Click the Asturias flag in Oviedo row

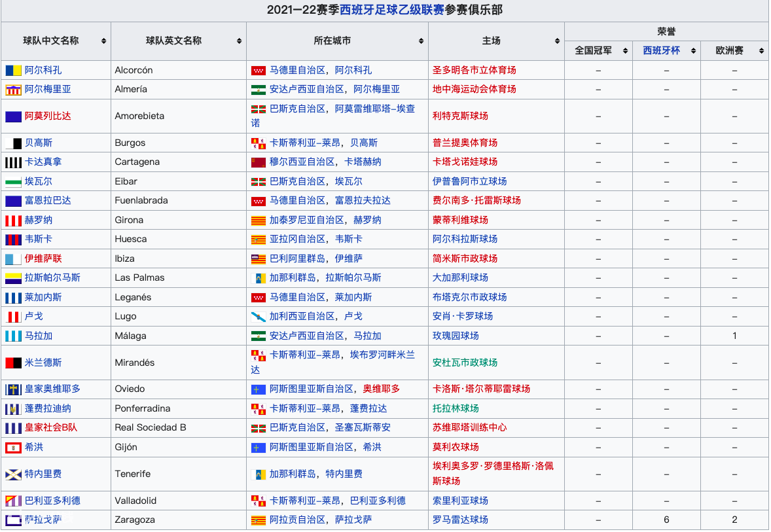click(x=259, y=390)
